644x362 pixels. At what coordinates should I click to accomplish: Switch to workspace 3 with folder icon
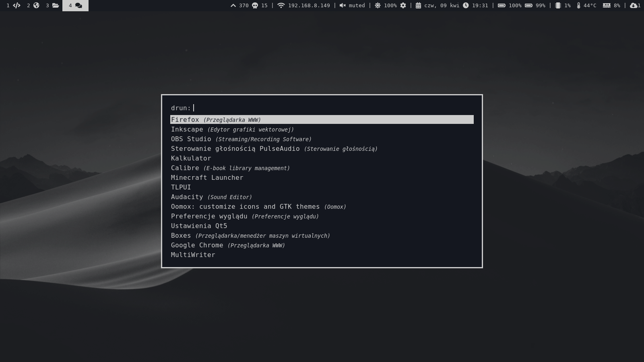53,6
